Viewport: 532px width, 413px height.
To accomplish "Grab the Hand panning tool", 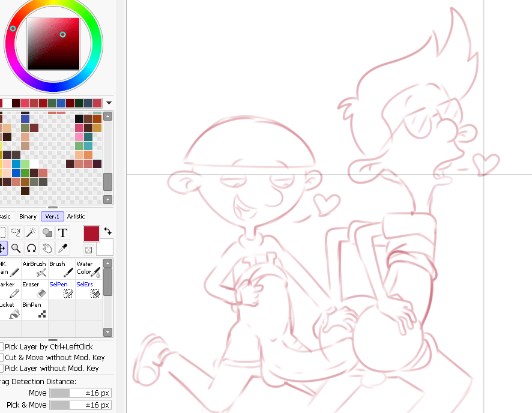I will tap(46, 249).
